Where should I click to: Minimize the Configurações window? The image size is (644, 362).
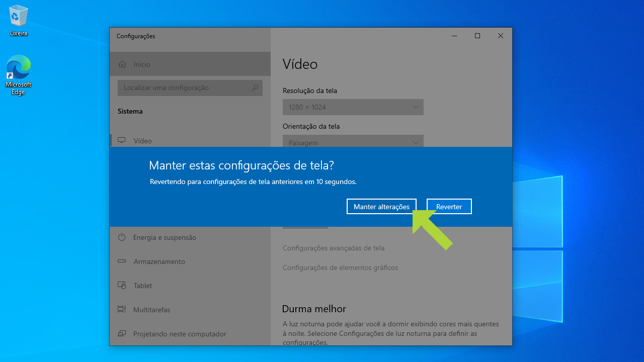(x=454, y=36)
